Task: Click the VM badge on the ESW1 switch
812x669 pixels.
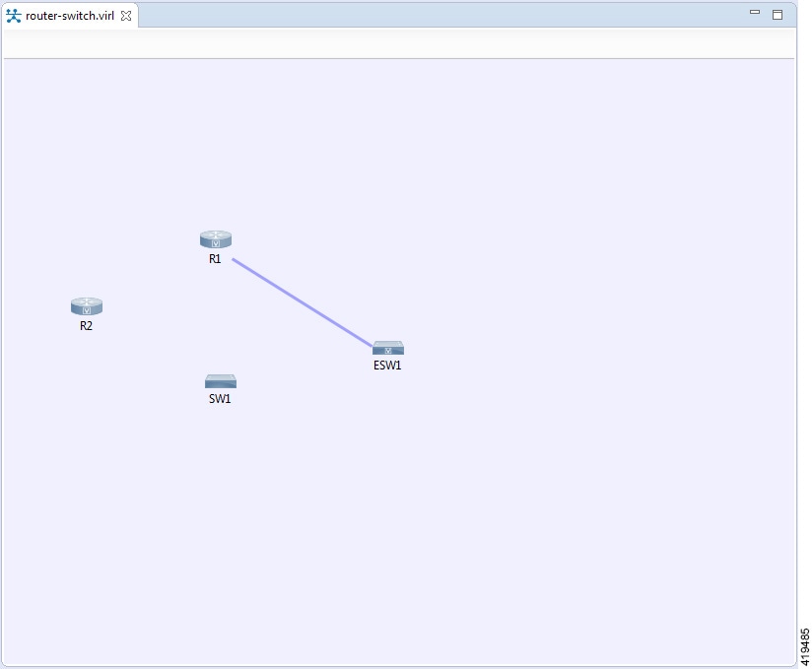Action: tap(388, 352)
